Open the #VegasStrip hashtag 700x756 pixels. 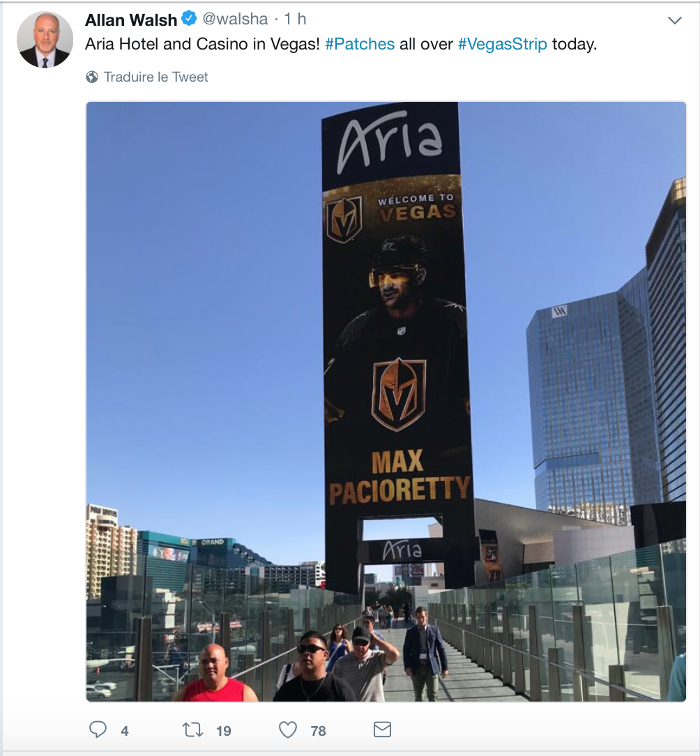coord(503,44)
